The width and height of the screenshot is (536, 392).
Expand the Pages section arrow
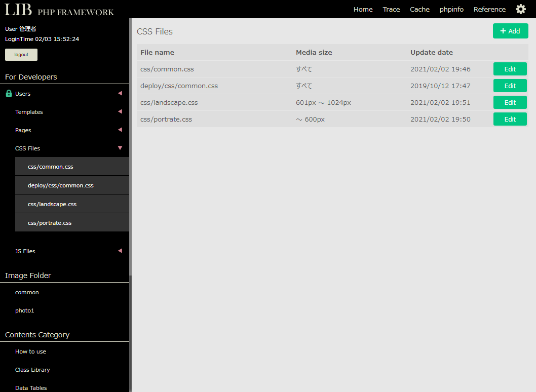click(120, 130)
